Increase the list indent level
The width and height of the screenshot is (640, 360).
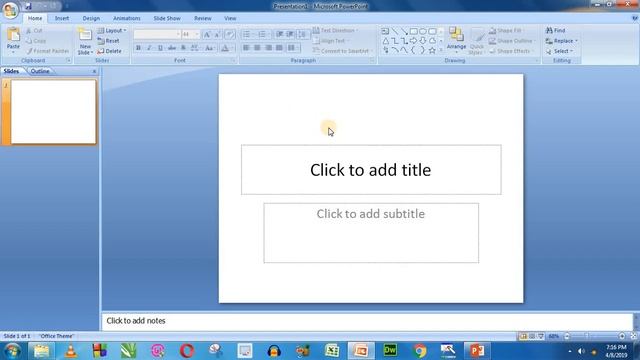coord(290,34)
